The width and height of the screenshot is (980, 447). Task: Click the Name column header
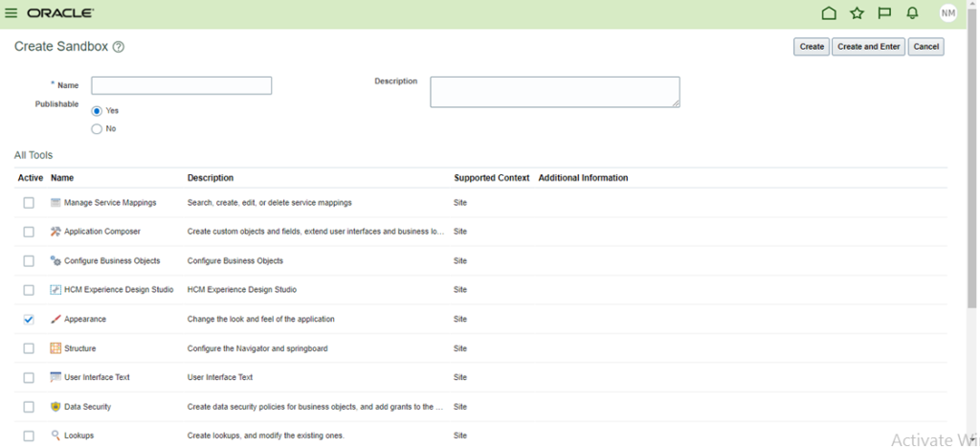click(62, 177)
